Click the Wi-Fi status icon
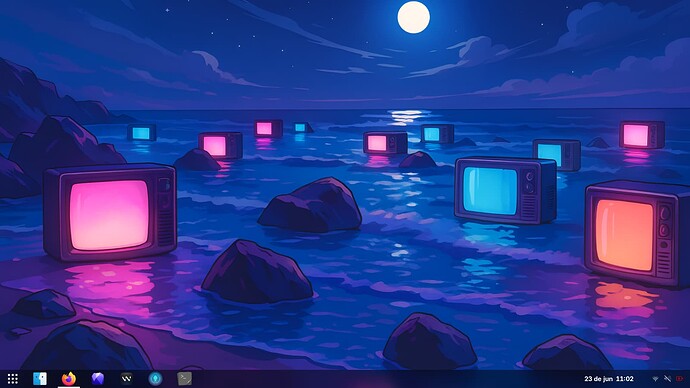Viewport: 690px width, 388px height. click(x=655, y=379)
